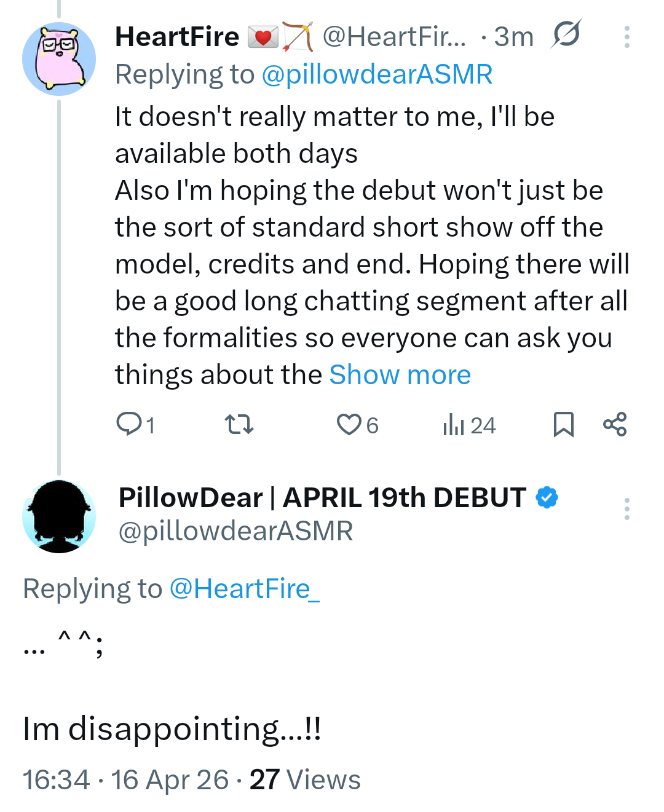Open the three-dot menu on PillowDear's tweet

tap(626, 509)
